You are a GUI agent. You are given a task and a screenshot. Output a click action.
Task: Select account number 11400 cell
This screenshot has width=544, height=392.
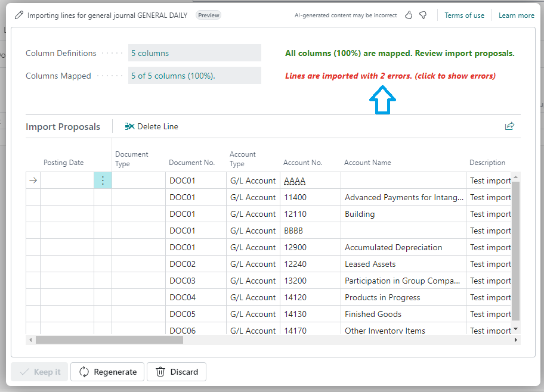310,197
